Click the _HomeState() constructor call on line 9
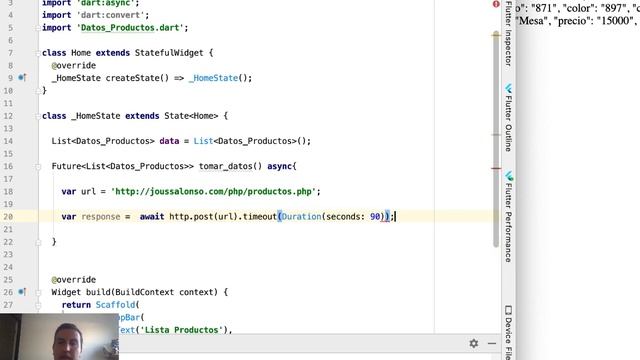Viewport: 640px width, 360px height. click(x=213, y=78)
